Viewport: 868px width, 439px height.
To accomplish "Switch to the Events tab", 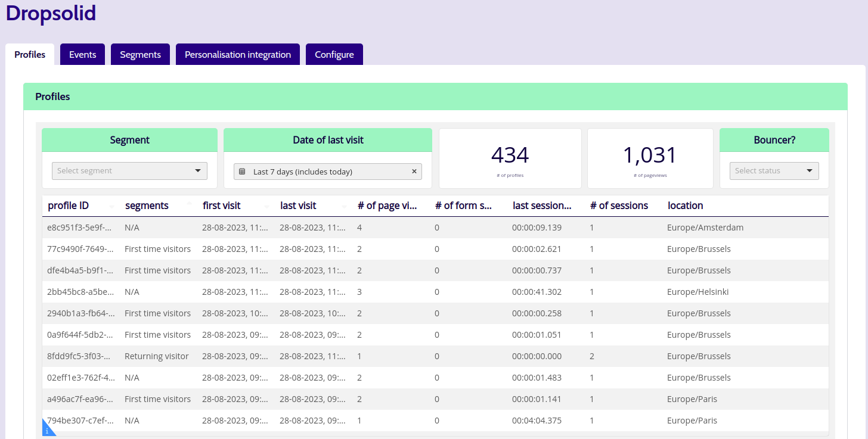I will (x=82, y=54).
